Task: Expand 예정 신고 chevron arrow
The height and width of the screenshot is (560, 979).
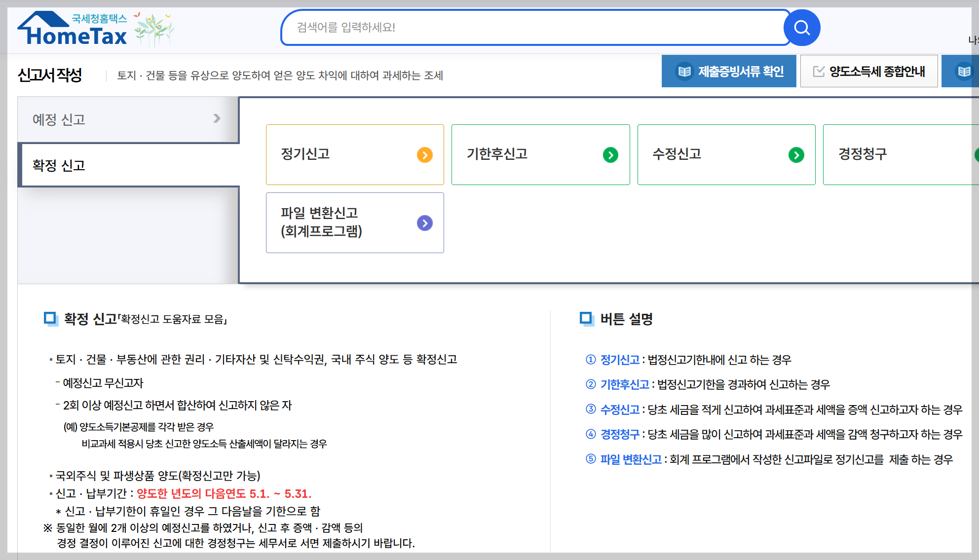Action: coord(217,118)
